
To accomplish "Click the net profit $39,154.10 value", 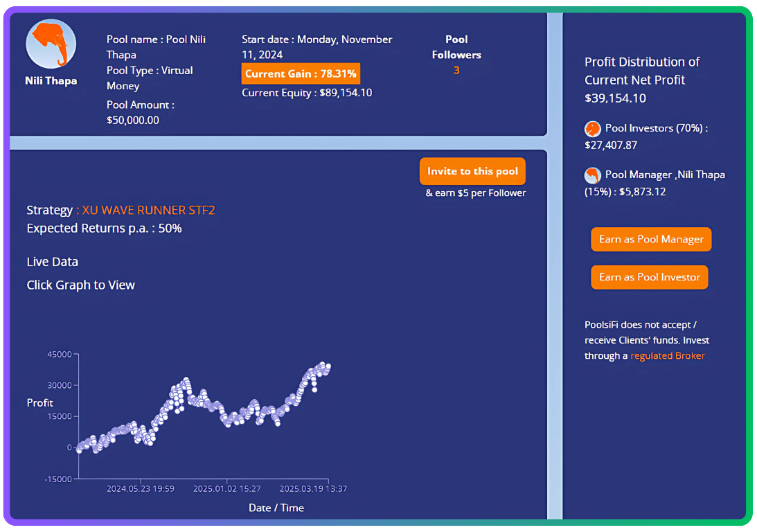I will click(615, 98).
